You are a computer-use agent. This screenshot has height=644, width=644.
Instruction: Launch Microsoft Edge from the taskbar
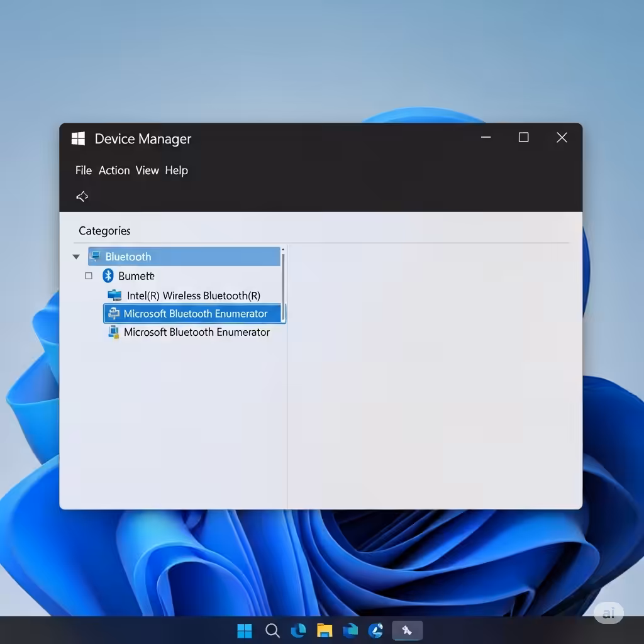coord(298,630)
